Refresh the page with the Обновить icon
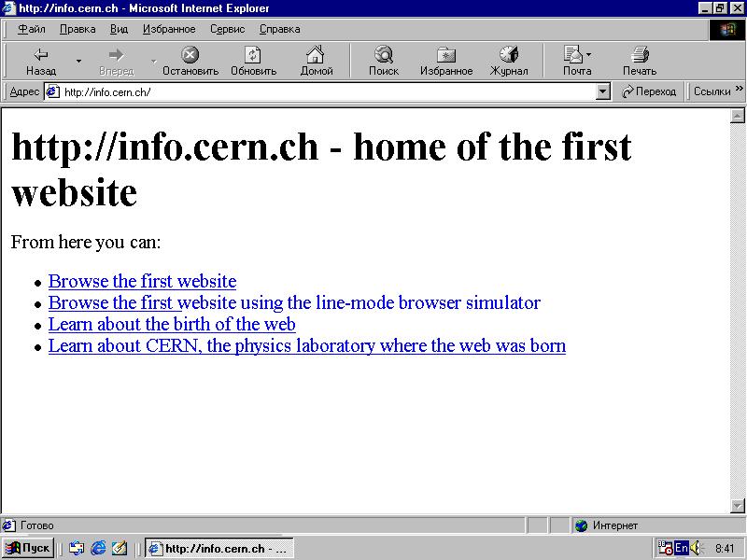Image resolution: width=747 pixels, height=560 pixels. pos(253,58)
